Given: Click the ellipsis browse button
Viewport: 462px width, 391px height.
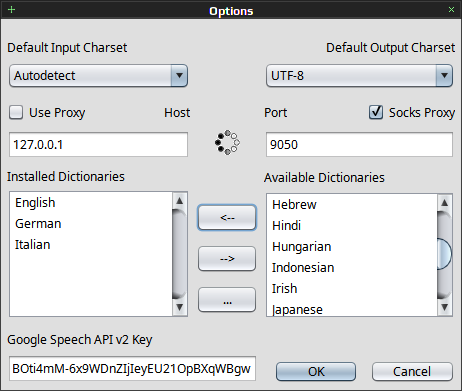Looking at the screenshot, I should coord(227,300).
